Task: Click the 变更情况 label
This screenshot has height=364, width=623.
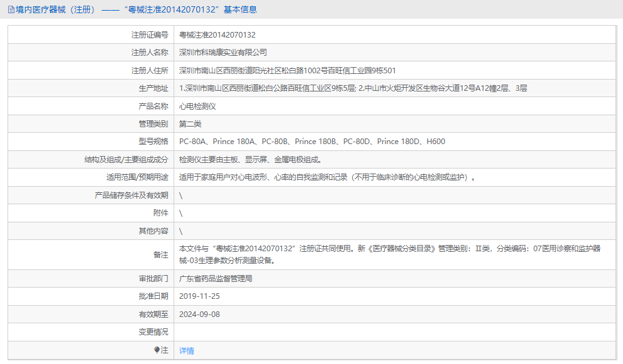Action: 154,332
